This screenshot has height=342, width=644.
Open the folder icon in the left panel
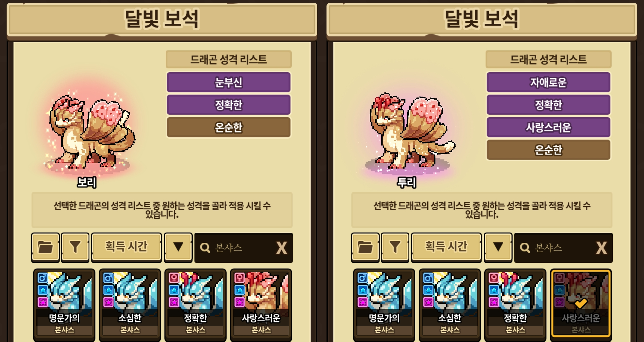45,247
